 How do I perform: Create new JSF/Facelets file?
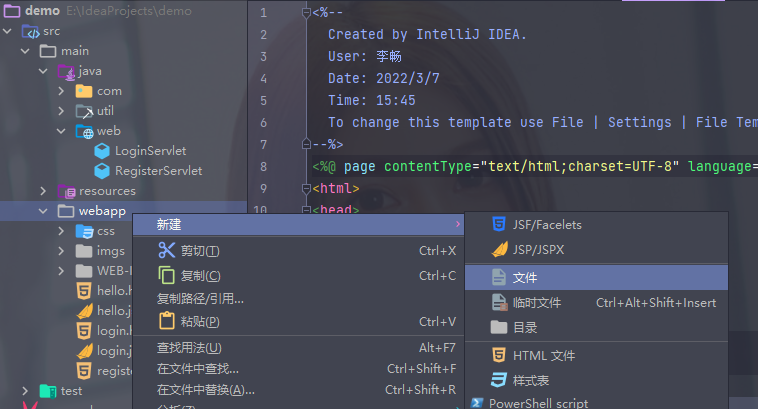tap(597, 224)
